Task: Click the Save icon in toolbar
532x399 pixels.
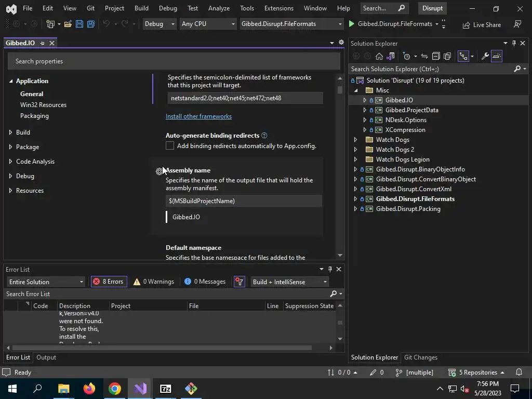Action: click(x=79, y=24)
